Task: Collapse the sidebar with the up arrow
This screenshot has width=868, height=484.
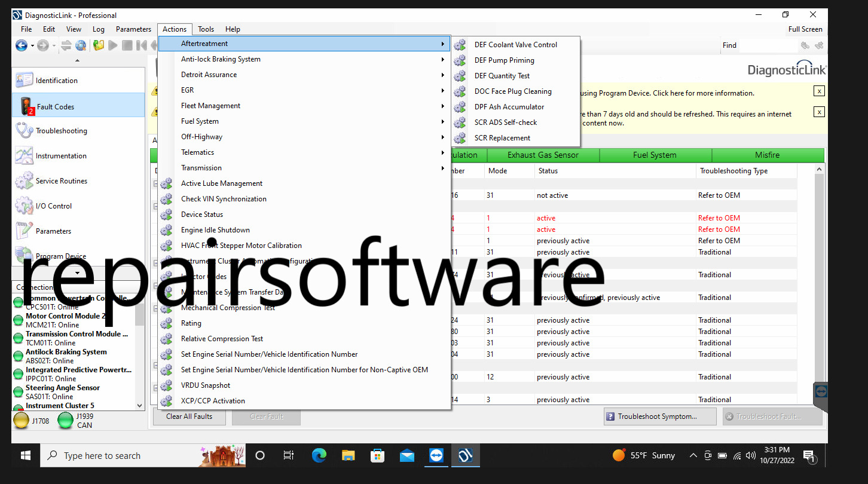Action: (78, 60)
